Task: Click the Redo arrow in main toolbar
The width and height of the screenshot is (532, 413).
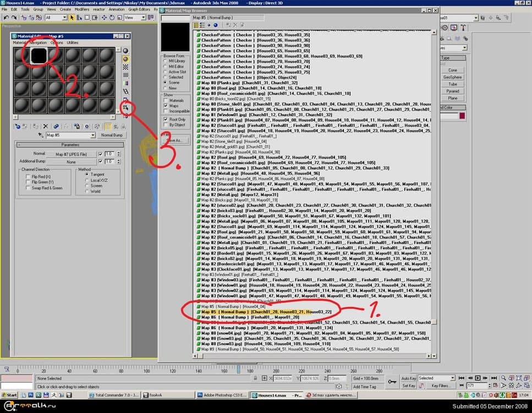Action: pos(14,17)
